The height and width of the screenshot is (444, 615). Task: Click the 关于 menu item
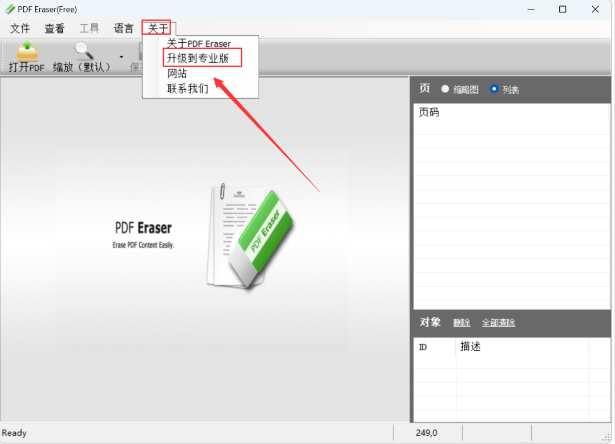coord(156,28)
